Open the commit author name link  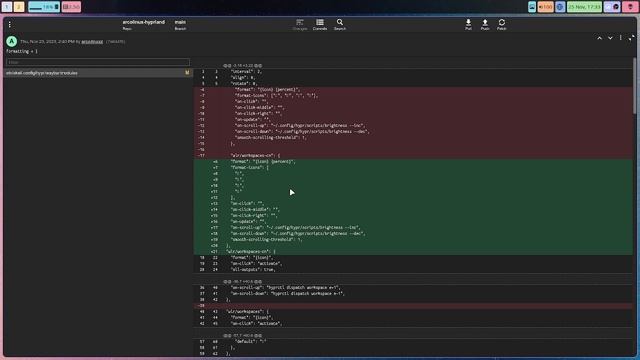click(x=92, y=42)
